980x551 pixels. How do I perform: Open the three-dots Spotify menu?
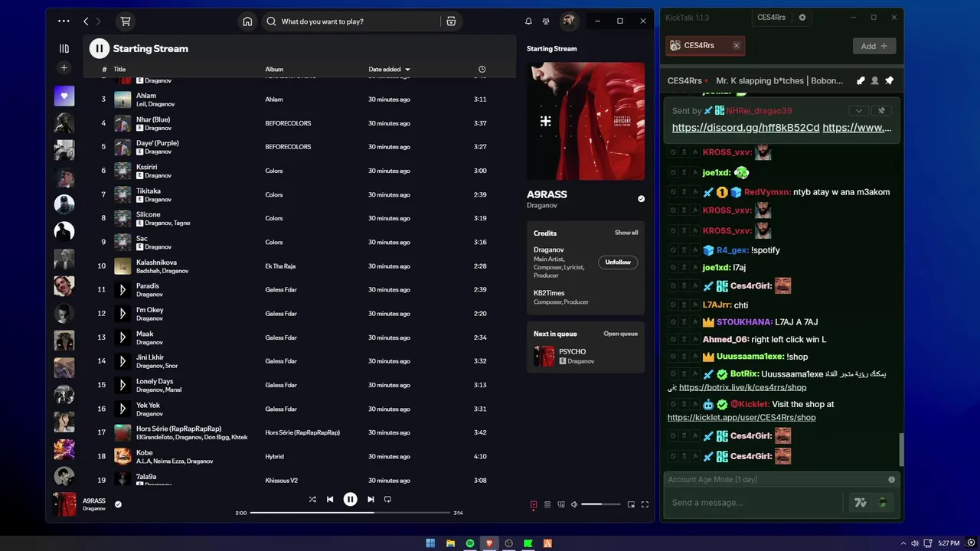coord(64,21)
